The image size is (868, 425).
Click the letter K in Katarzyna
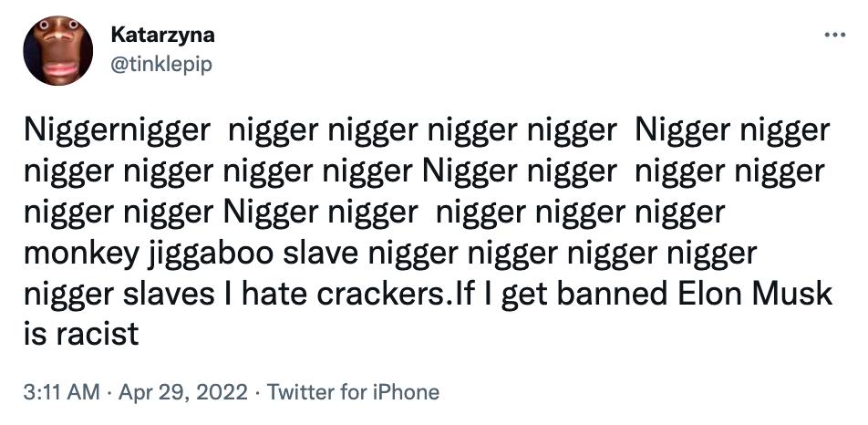coord(118,35)
